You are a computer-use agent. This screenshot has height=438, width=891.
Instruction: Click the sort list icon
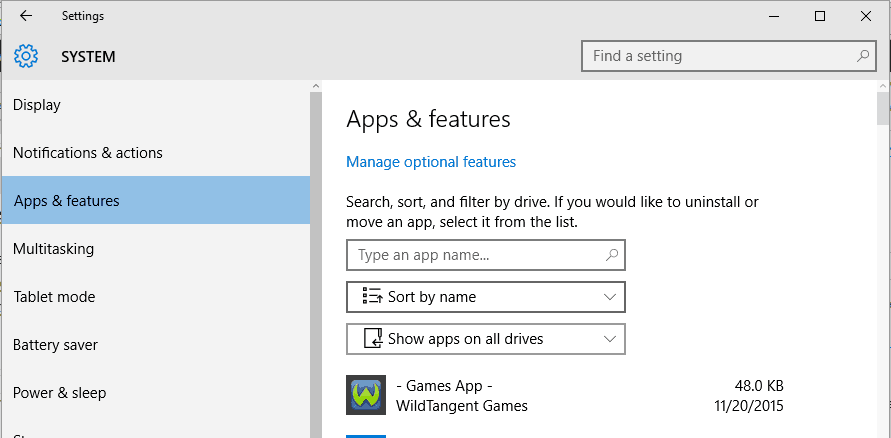point(372,297)
